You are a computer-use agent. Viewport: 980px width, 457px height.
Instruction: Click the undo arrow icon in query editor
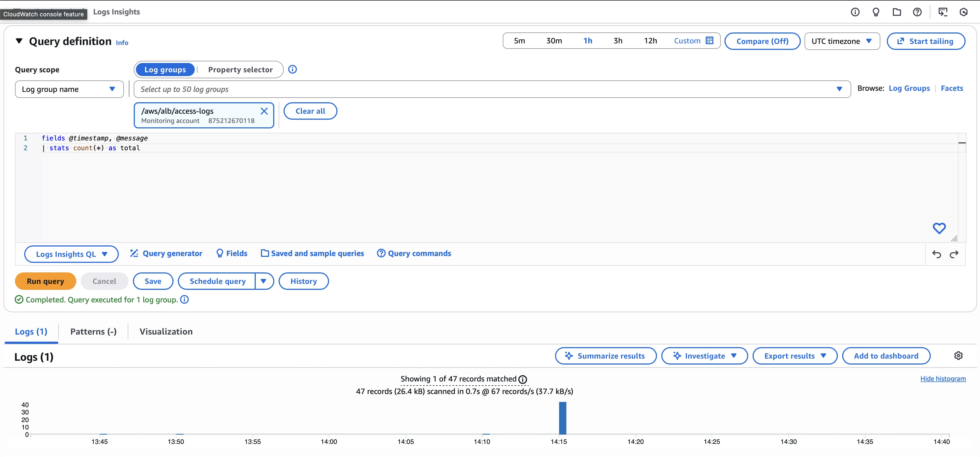tap(936, 254)
